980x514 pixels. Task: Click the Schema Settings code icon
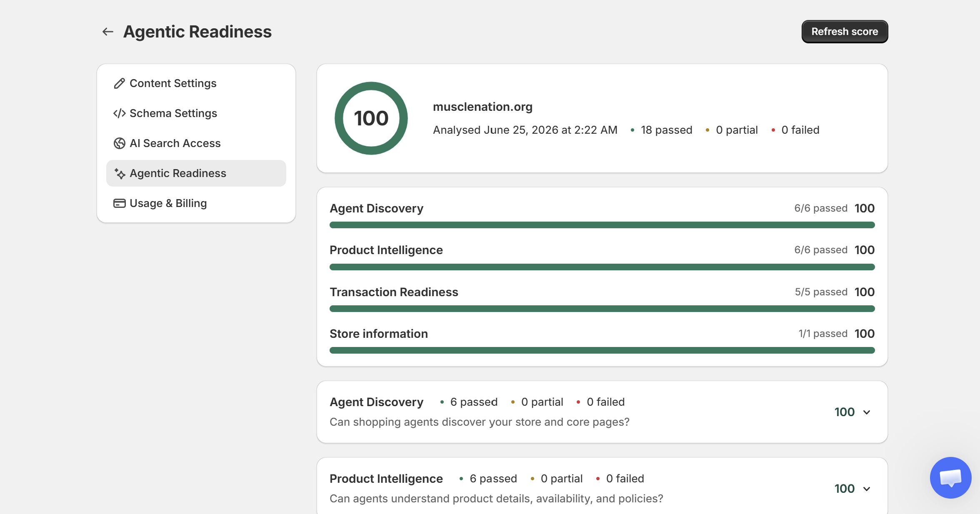coord(119,113)
